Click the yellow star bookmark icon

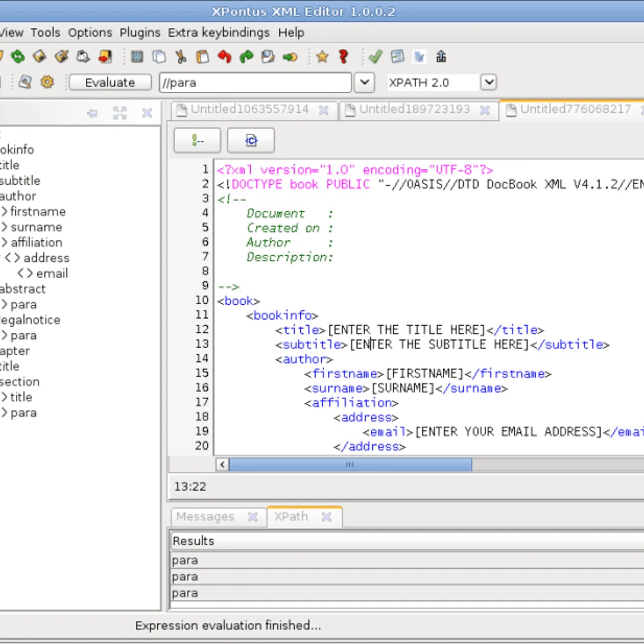322,57
